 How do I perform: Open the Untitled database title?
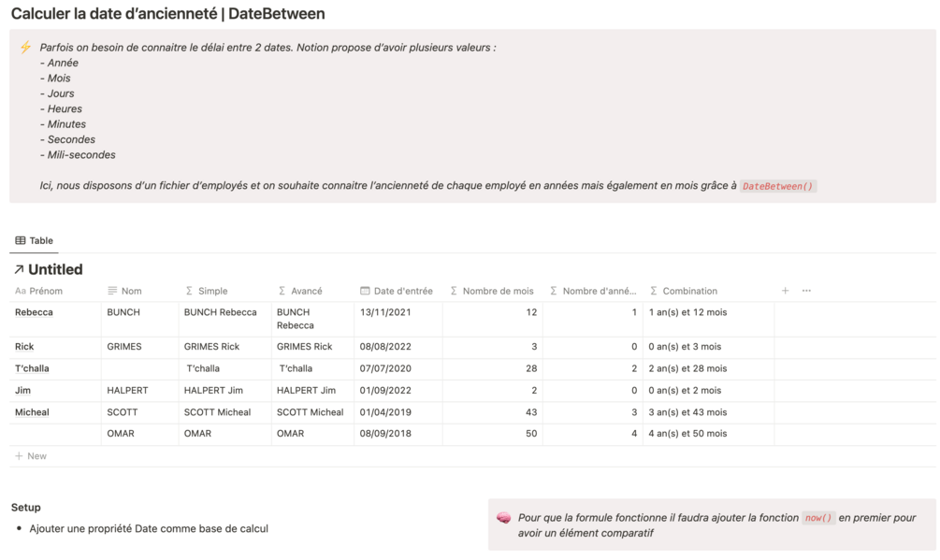[x=55, y=270]
